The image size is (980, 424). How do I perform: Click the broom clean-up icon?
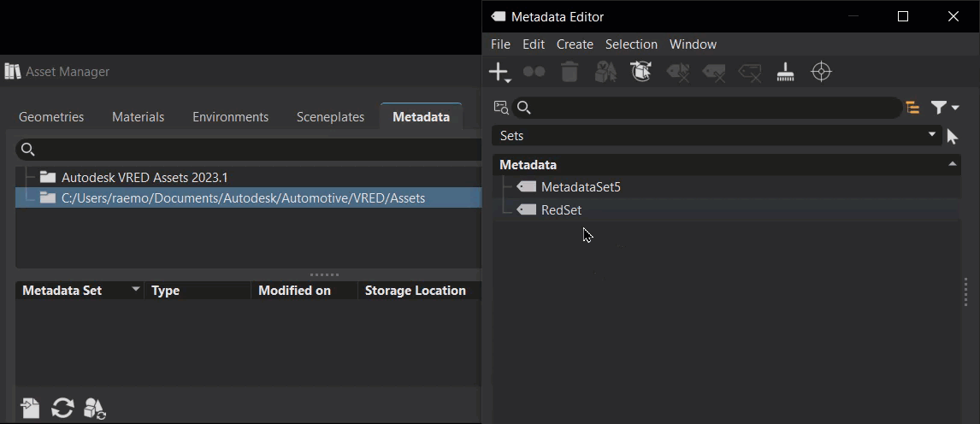[x=785, y=74]
